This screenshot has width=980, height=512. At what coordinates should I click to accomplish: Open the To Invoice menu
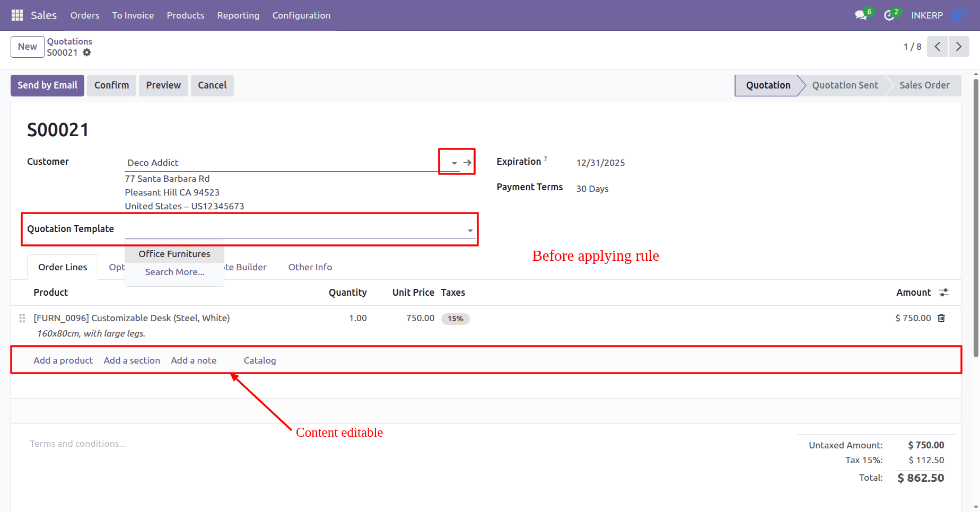point(133,15)
